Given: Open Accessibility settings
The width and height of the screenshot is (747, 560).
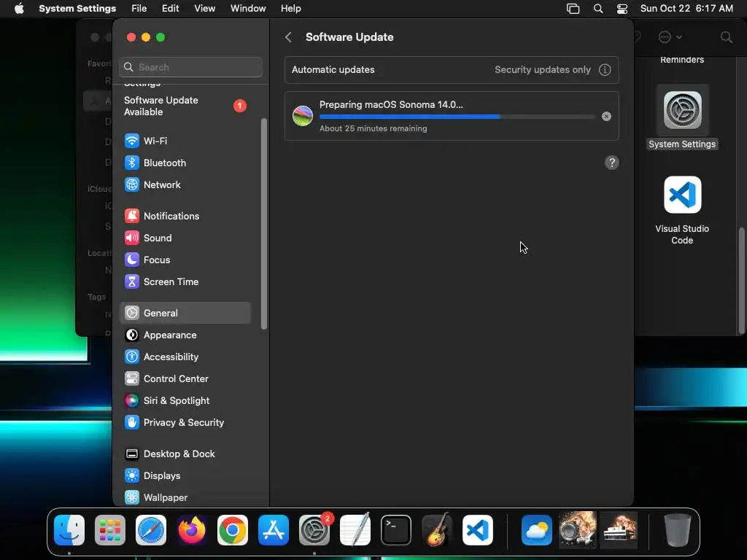Looking at the screenshot, I should pyautogui.click(x=185, y=357).
